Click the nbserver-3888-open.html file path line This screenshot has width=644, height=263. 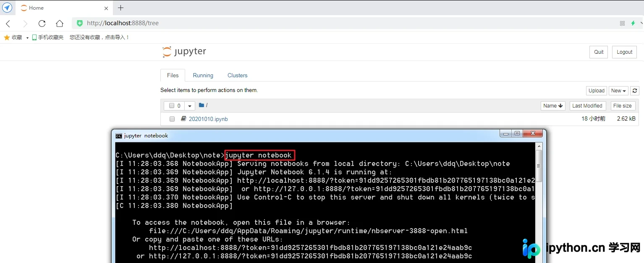[x=308, y=231]
